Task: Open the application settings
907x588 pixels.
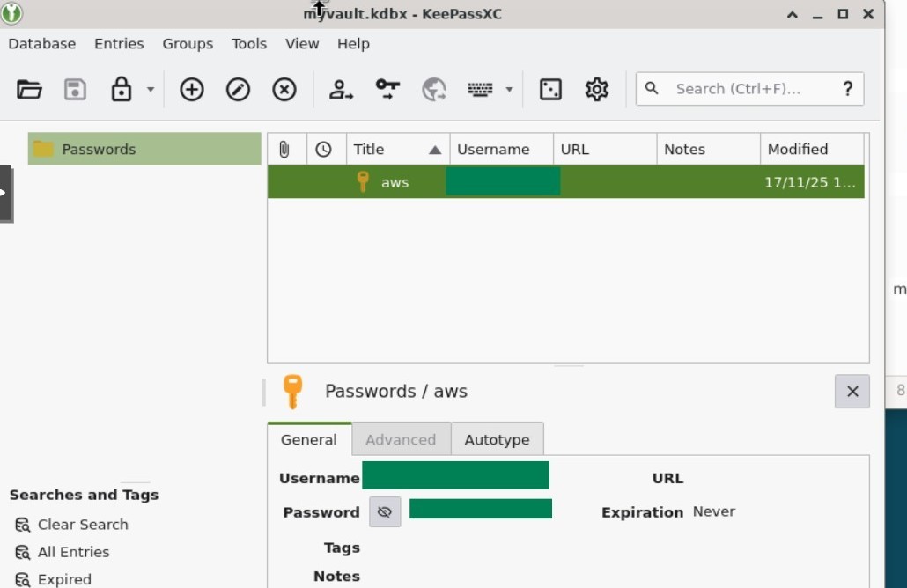Action: [x=596, y=89]
